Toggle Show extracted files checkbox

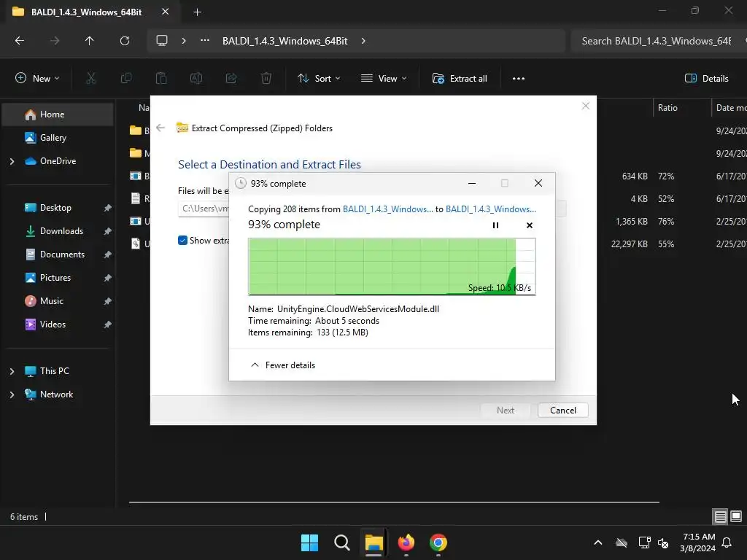(x=182, y=241)
